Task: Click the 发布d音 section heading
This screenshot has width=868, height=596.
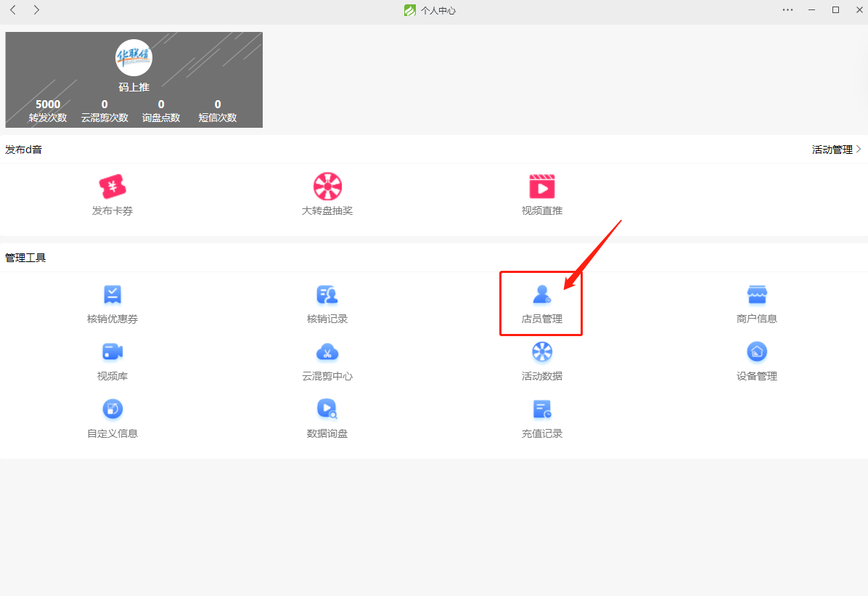Action: click(x=23, y=150)
